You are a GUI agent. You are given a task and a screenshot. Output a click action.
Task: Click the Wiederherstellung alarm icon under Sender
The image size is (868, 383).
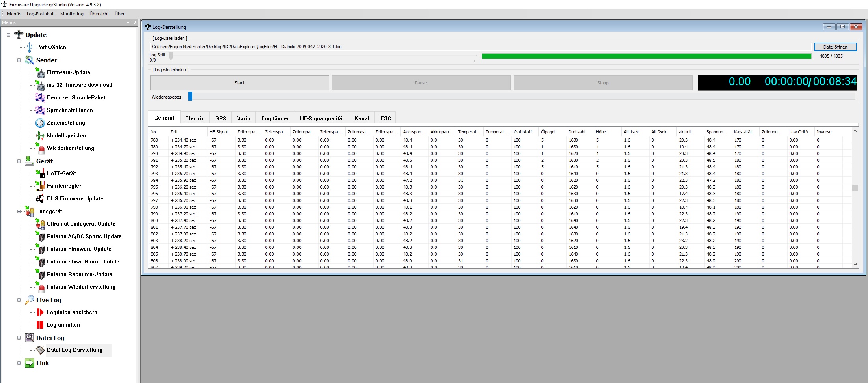[41, 149]
